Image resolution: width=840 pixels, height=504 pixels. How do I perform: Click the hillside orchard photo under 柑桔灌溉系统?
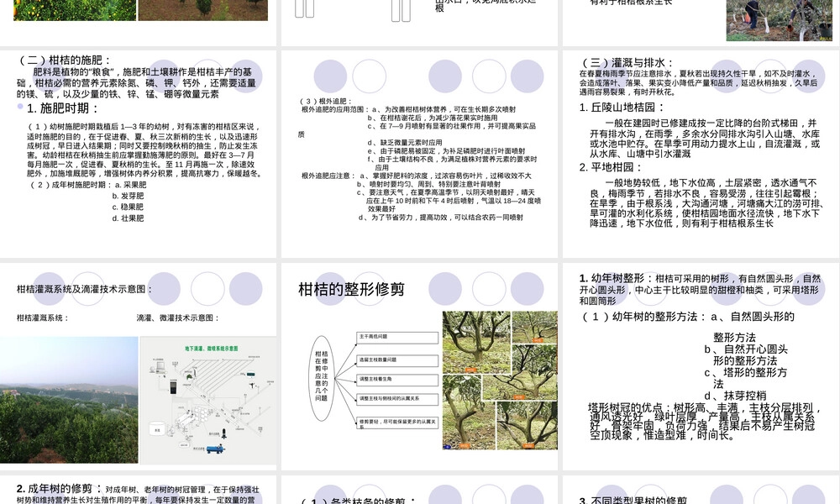69,400
